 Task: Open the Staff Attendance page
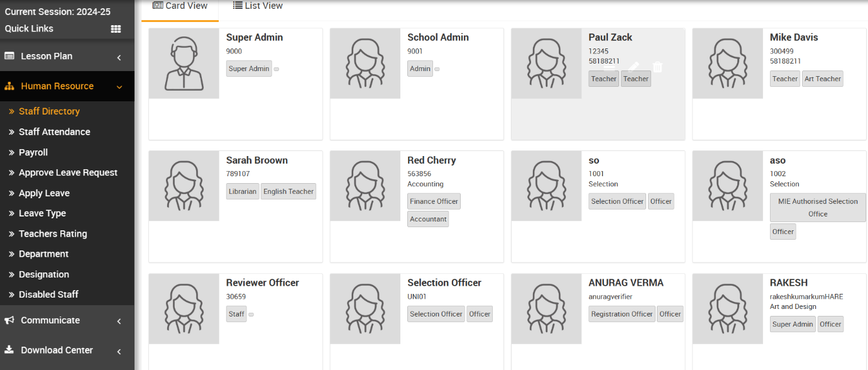click(54, 132)
